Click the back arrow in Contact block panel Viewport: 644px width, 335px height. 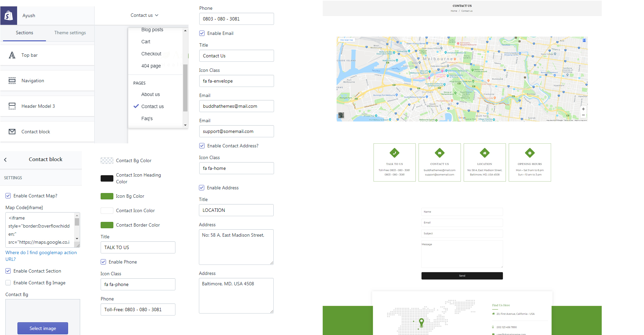5,159
